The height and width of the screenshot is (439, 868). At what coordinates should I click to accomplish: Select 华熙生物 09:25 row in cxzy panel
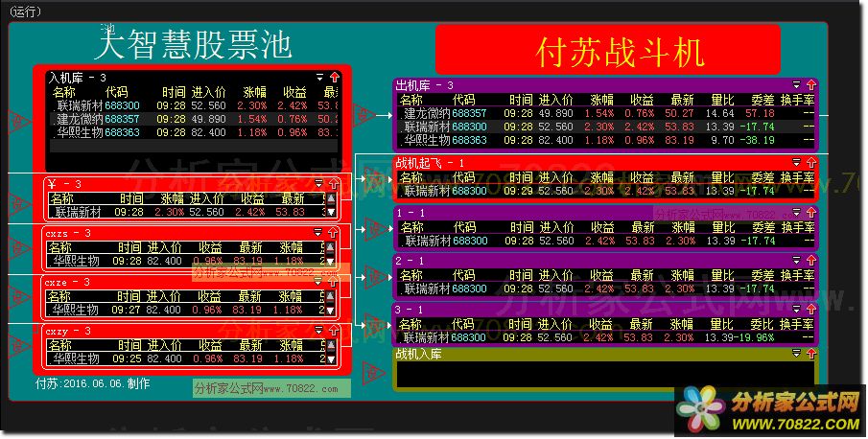point(187,358)
